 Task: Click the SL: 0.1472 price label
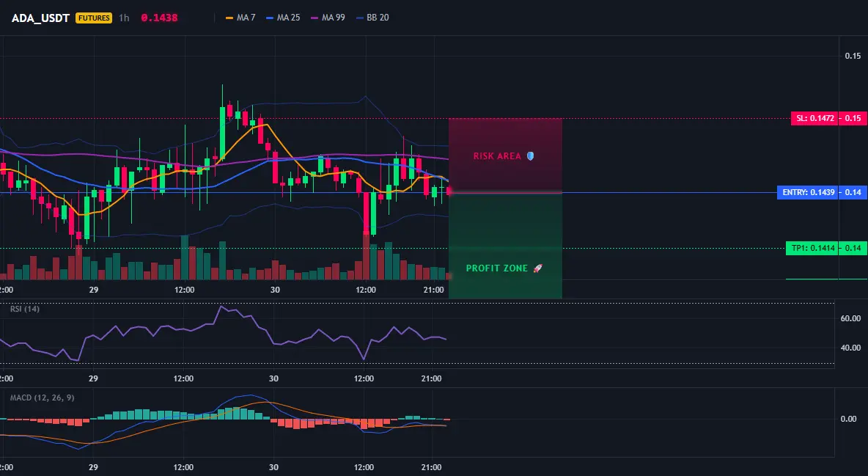[x=815, y=118]
